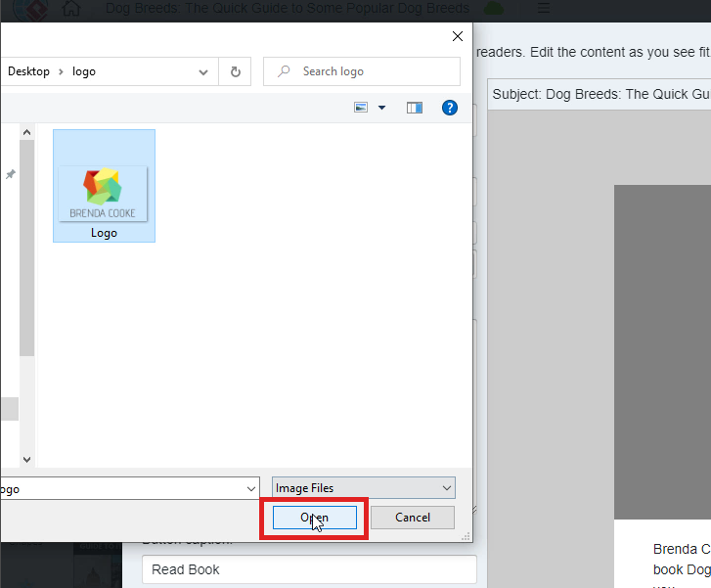Close the file open dialog
The image size is (711, 588).
pos(457,36)
